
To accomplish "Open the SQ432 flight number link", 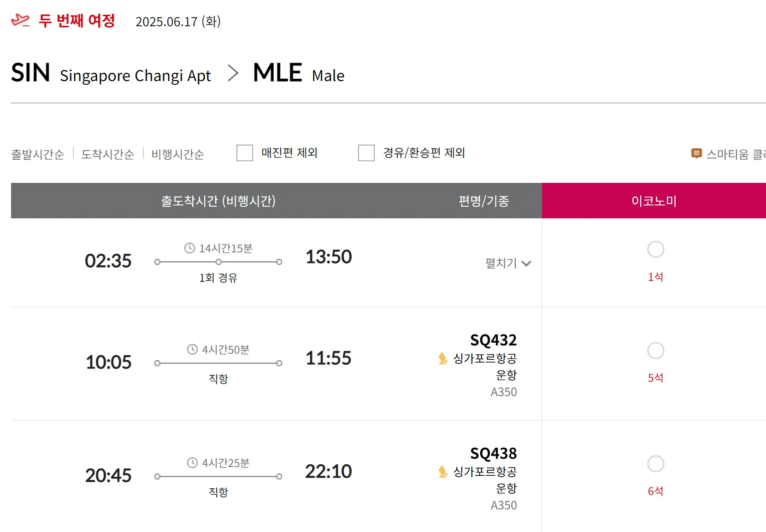I will [x=493, y=340].
